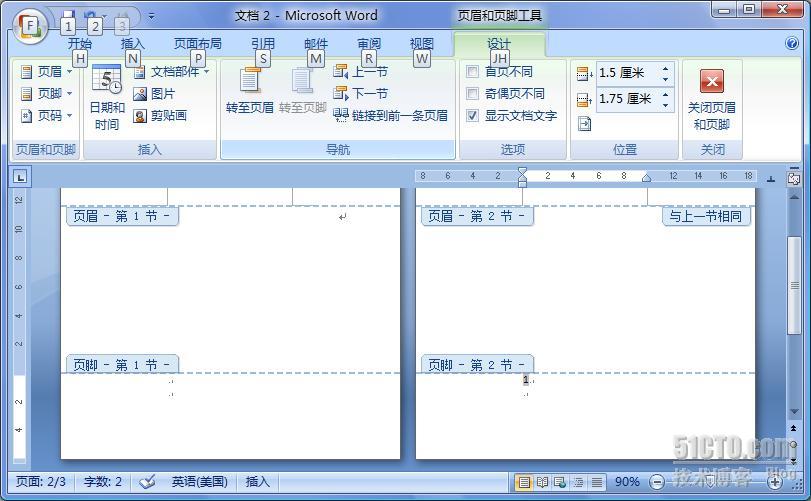The width and height of the screenshot is (811, 501).
Task: Insert a 图片 picture
Action: (x=154, y=94)
